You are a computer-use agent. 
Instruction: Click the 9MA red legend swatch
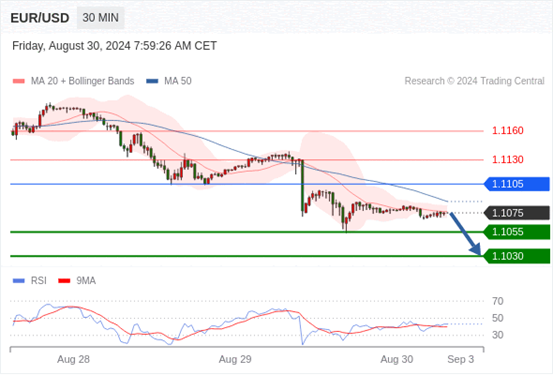click(x=64, y=281)
